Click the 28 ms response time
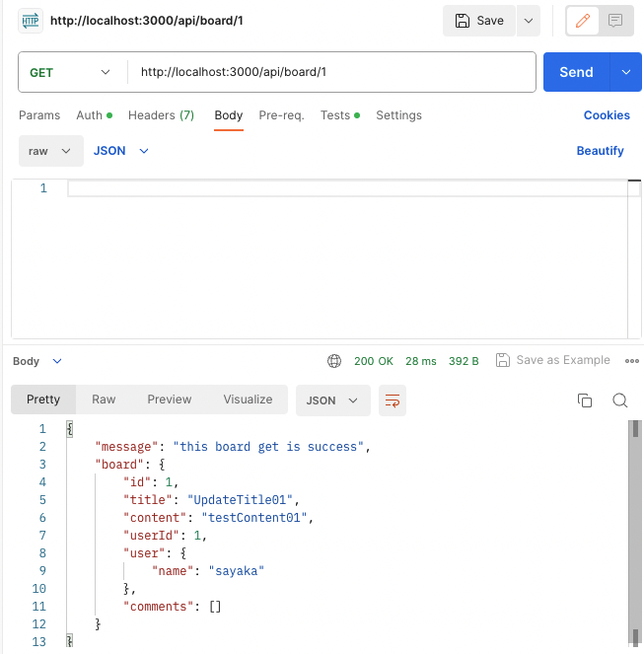Image resolution: width=644 pixels, height=654 pixels. coord(421,361)
